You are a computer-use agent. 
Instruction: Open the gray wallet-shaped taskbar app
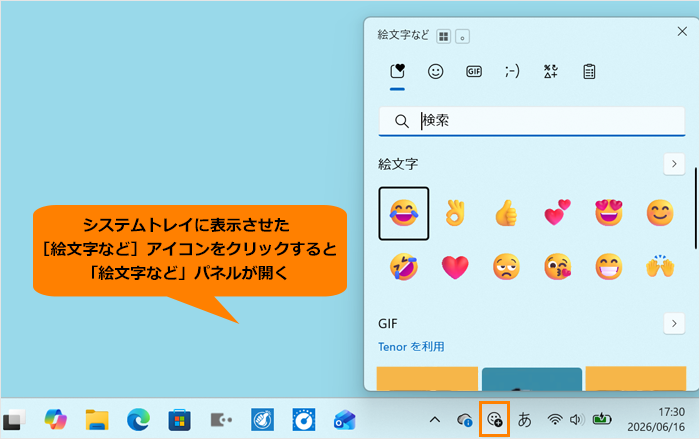tap(221, 420)
